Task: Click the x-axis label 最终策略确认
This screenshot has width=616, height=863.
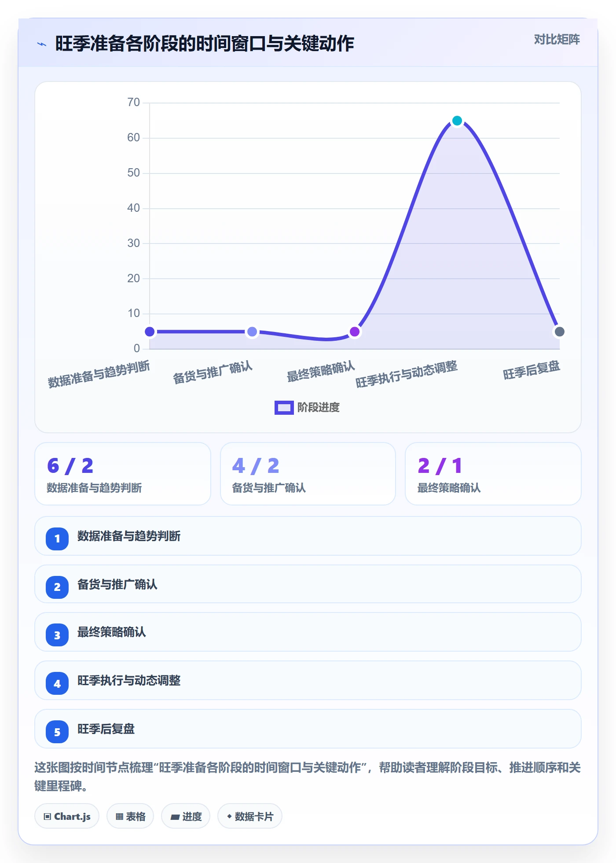Action: (321, 372)
